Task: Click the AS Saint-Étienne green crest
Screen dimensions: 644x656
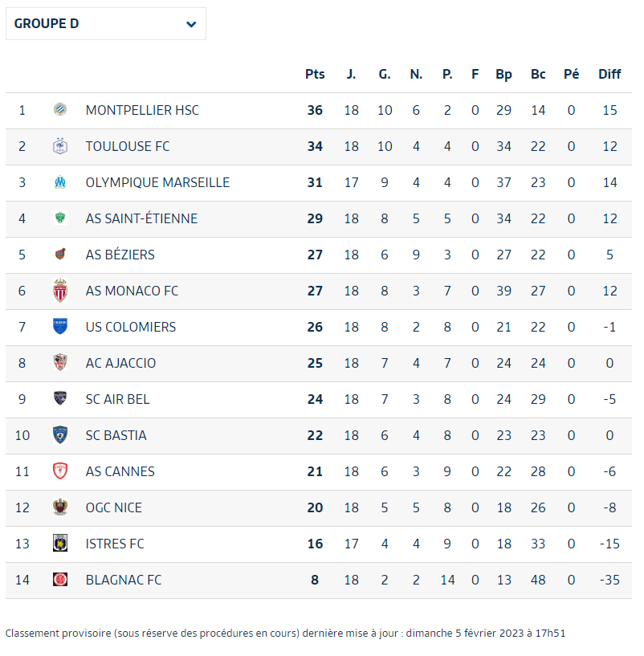Action: point(60,218)
